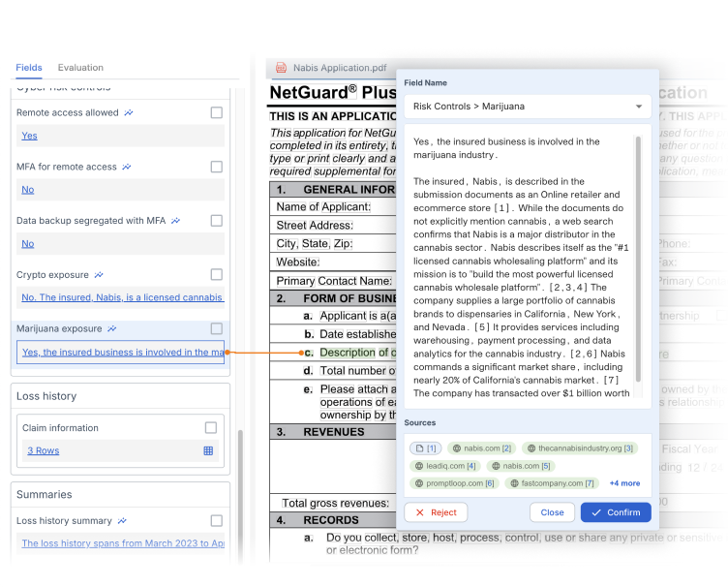Open the nabis.com [2] source chip
The image size is (728, 587).
[482, 448]
